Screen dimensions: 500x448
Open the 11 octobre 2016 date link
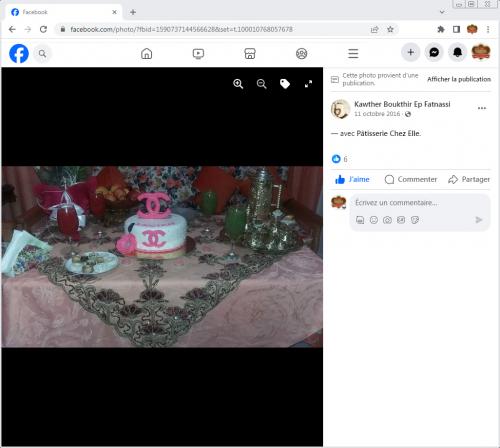click(x=377, y=114)
